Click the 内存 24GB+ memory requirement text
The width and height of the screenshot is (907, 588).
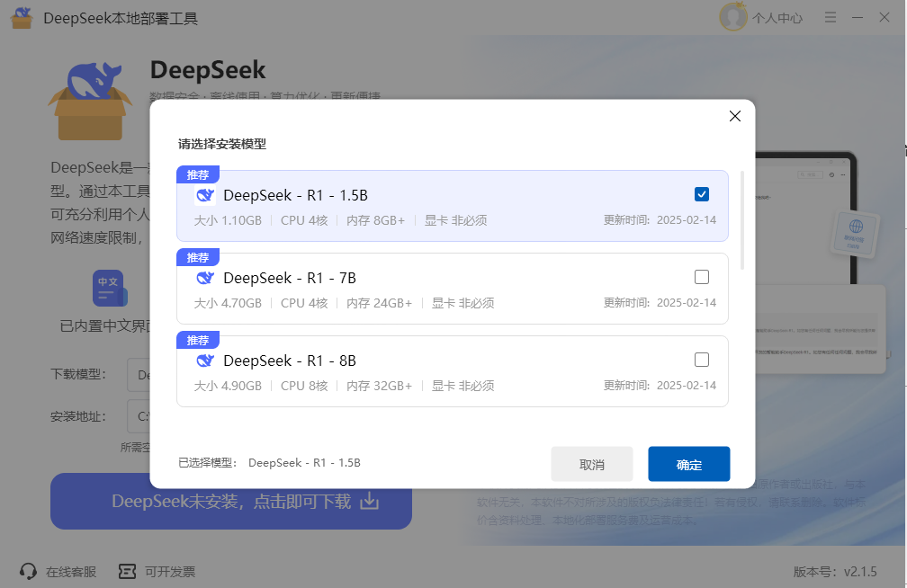[380, 303]
